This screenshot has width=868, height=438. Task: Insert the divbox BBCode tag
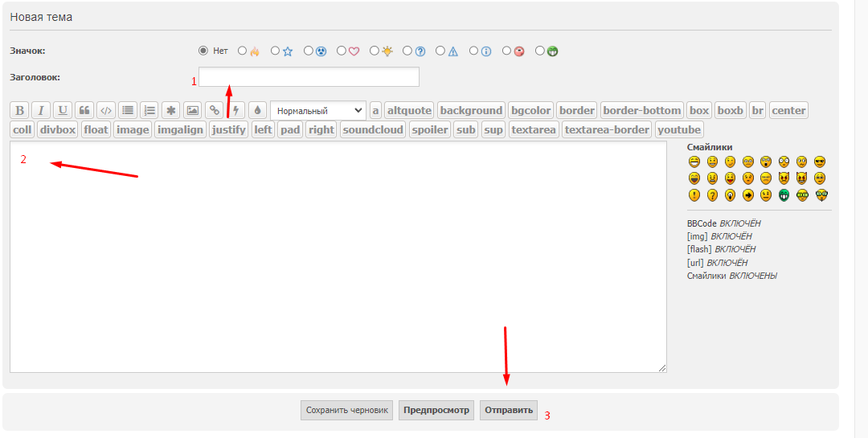[x=58, y=129]
